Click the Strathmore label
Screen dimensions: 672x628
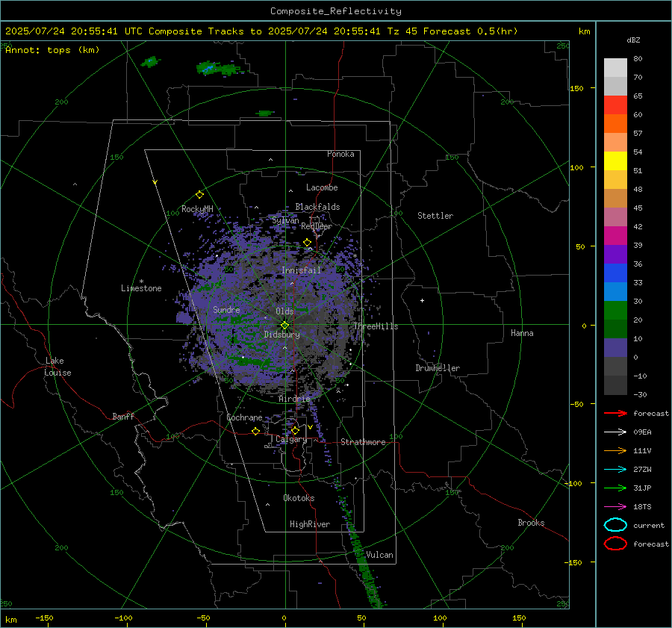point(363,442)
